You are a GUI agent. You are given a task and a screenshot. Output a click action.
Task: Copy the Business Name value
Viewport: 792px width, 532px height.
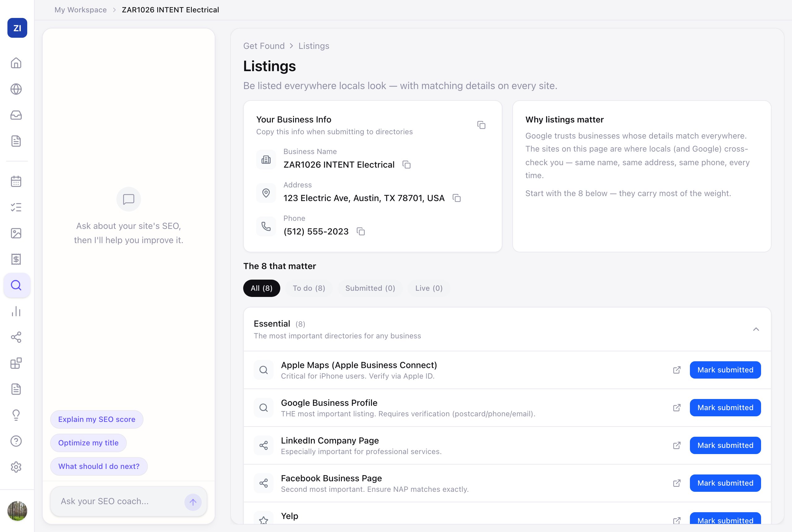click(407, 165)
